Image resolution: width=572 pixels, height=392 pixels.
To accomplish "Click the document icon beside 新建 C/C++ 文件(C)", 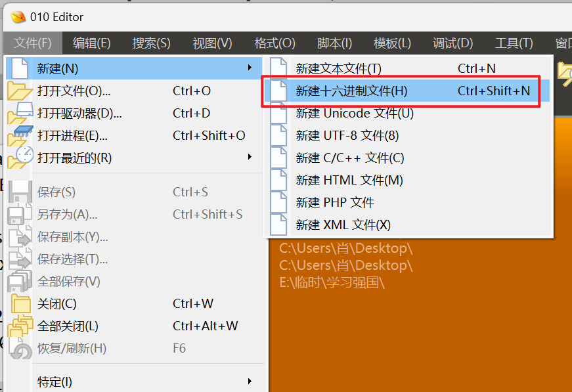I will point(278,158).
